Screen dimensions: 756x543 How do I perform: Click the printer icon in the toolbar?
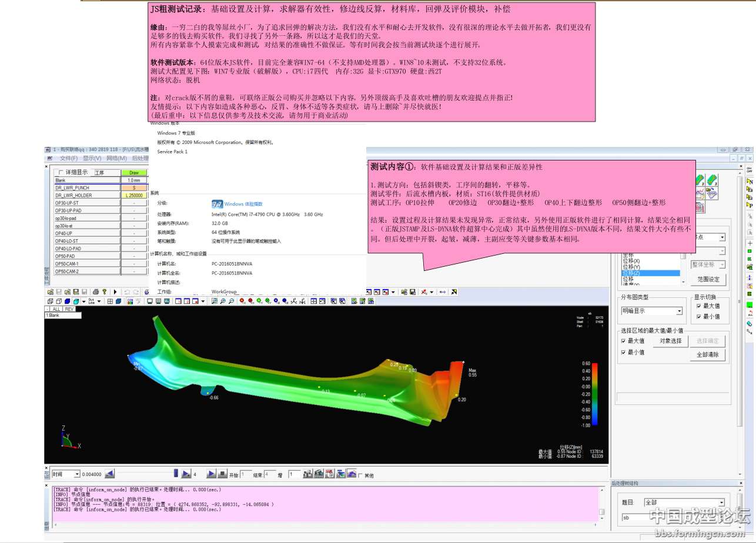96,292
